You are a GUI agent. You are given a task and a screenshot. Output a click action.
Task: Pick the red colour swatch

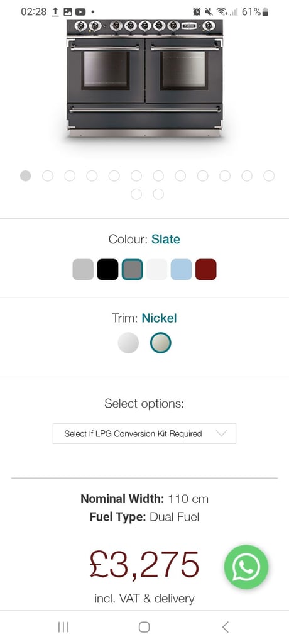pos(205,269)
